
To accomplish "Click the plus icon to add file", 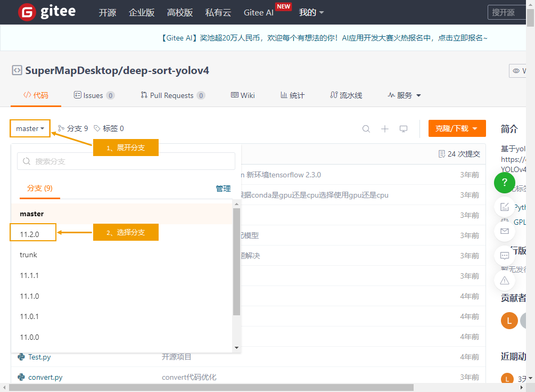I will [x=385, y=128].
